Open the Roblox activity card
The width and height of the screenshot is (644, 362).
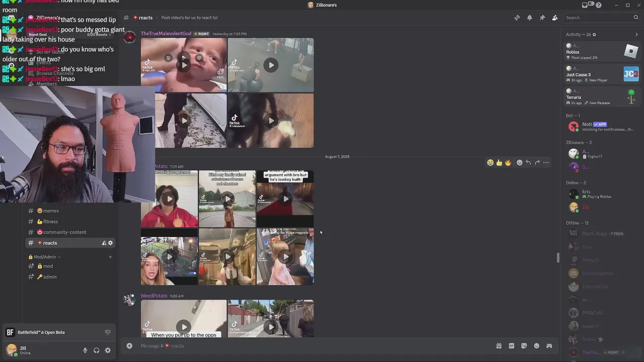point(602,51)
